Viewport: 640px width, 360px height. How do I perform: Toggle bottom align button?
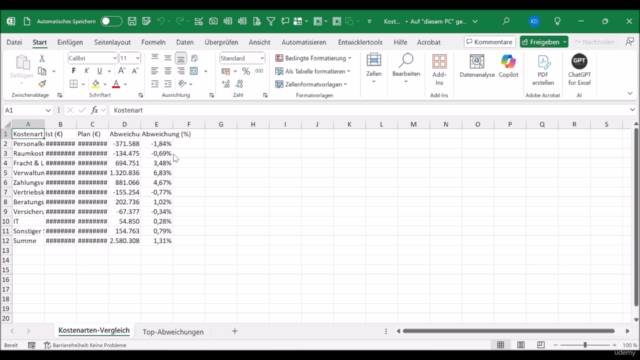pyautogui.click(x=181, y=58)
